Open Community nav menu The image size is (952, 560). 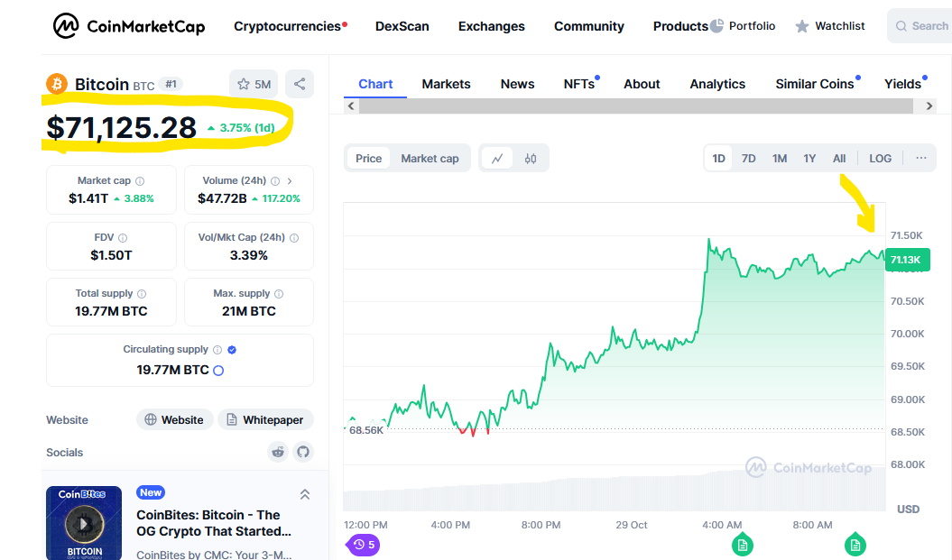click(x=589, y=26)
